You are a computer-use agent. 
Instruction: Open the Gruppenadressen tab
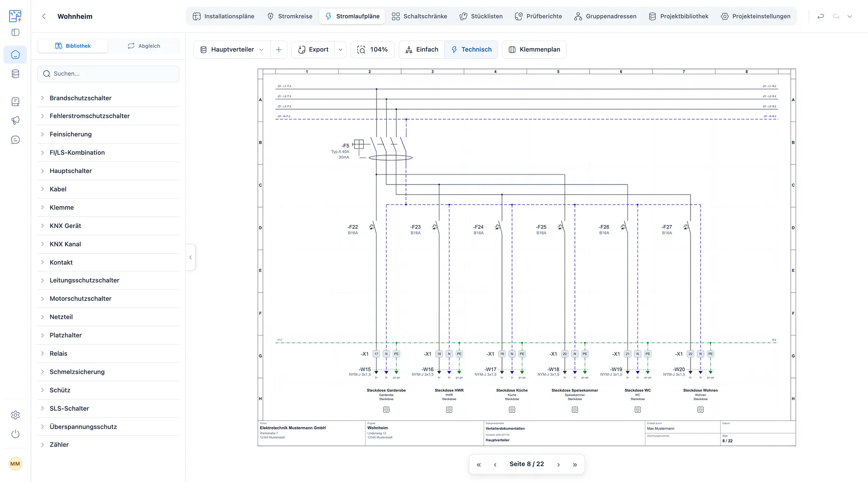(605, 16)
